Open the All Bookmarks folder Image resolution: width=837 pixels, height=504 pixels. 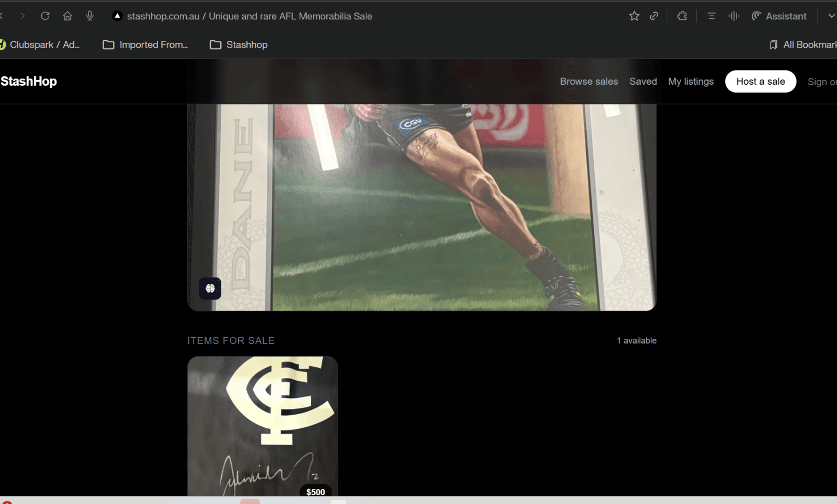click(x=802, y=45)
